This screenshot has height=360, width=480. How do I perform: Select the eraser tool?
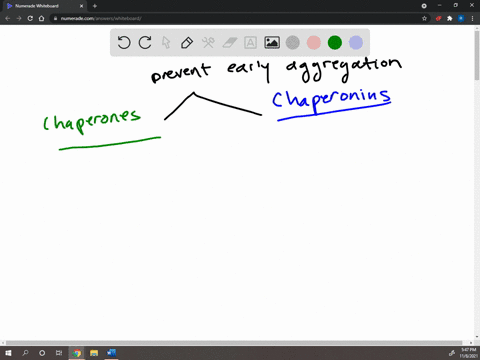229,43
